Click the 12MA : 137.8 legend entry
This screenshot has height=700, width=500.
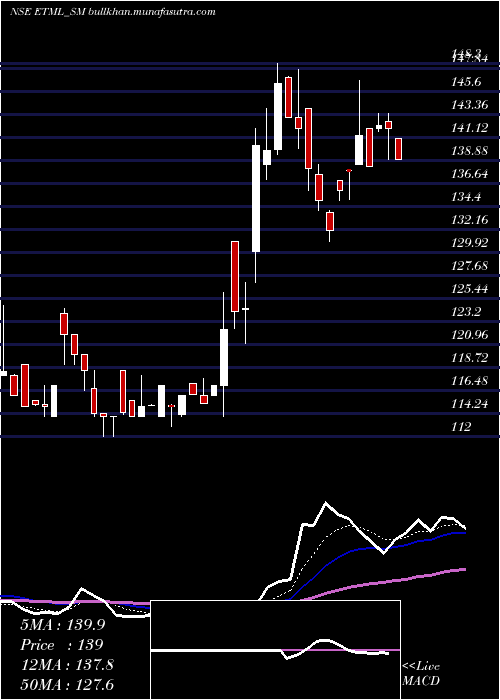pyautogui.click(x=67, y=665)
